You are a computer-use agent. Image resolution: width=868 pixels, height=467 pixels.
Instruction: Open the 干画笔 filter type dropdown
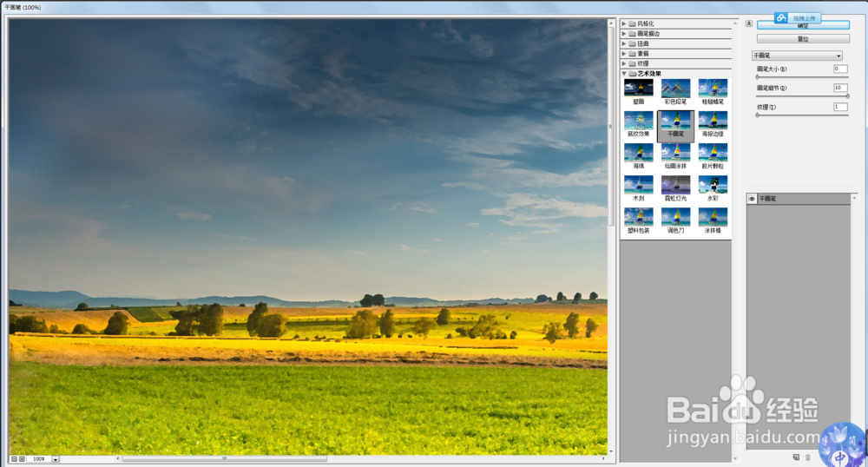click(797, 56)
